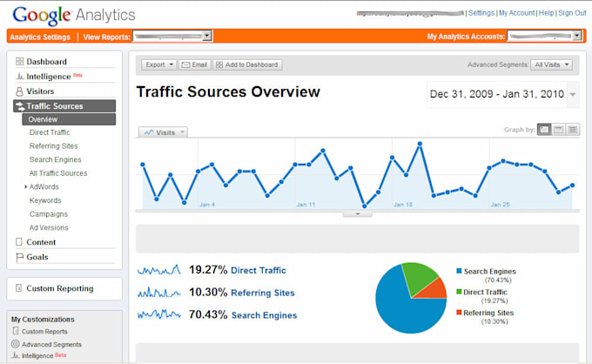Open the Ad Versions report
The image size is (592, 364).
coord(49,227)
